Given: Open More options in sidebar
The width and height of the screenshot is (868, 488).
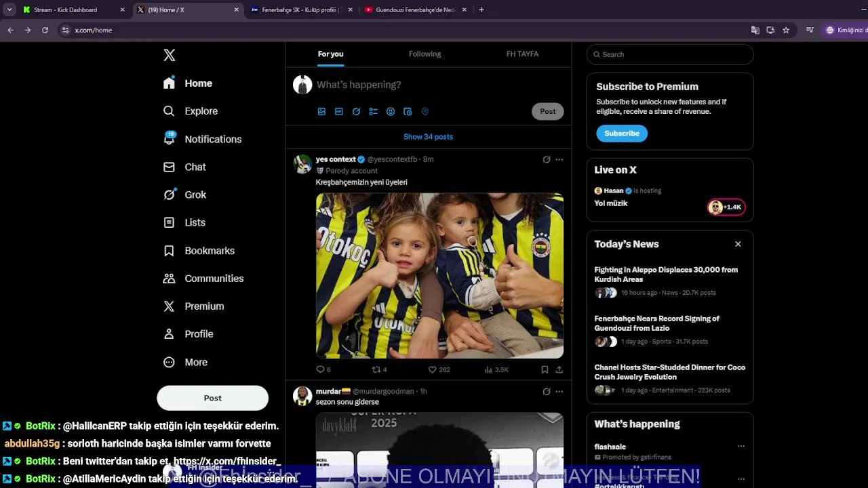Looking at the screenshot, I should click(x=185, y=363).
